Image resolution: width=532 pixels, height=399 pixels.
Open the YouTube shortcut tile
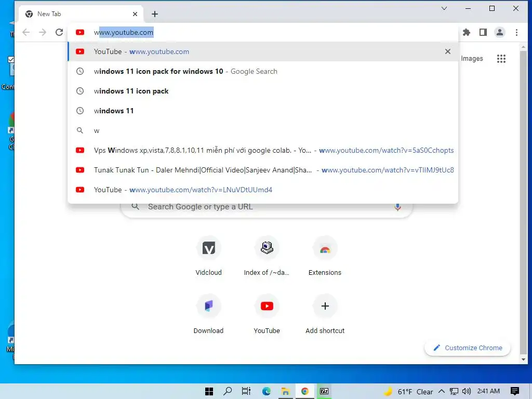[267, 313]
